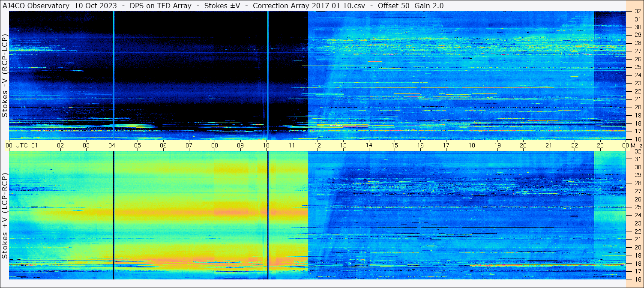Select the 10 hour tick on time axis

coord(266,145)
